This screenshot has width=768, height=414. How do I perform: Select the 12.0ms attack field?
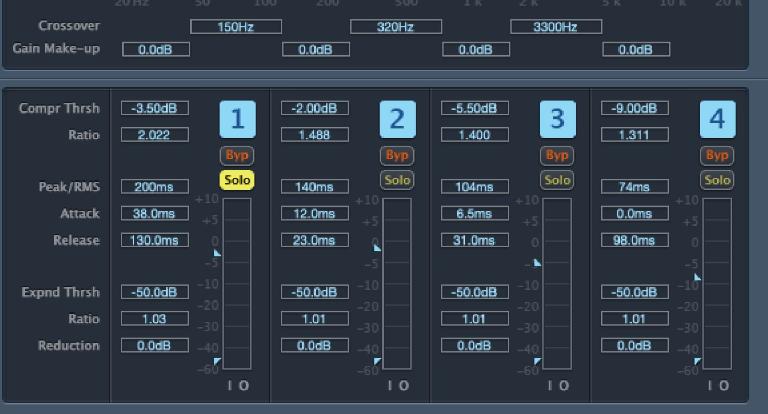pyautogui.click(x=315, y=214)
